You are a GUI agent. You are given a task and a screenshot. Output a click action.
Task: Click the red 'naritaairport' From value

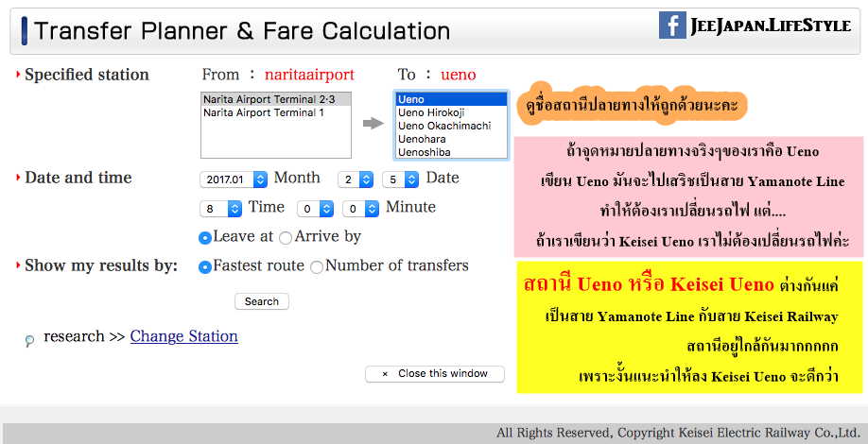pyautogui.click(x=309, y=75)
